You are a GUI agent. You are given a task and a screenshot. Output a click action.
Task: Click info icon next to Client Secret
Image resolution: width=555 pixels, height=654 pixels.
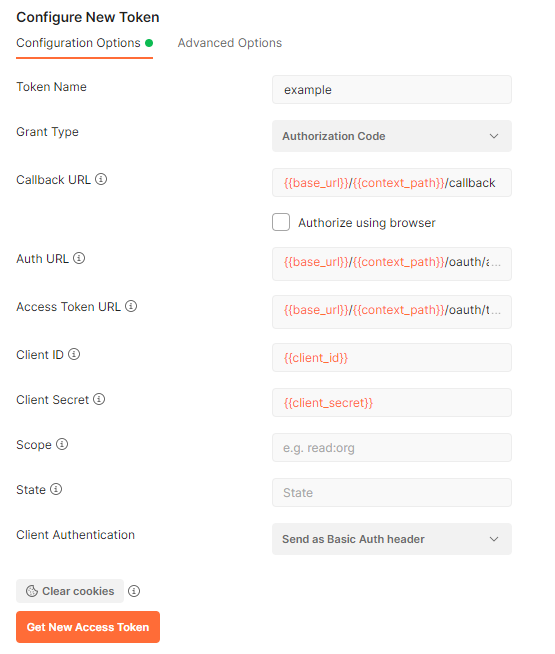tap(99, 399)
